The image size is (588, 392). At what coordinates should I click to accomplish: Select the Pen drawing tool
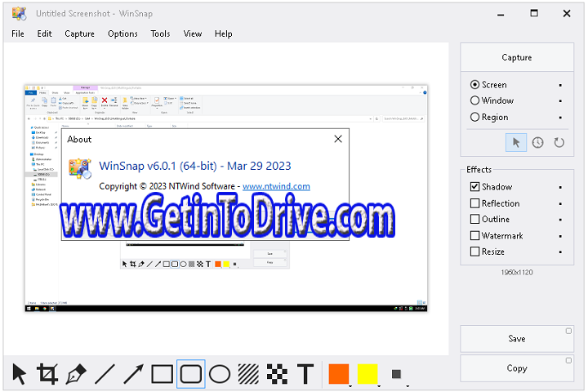(76, 374)
